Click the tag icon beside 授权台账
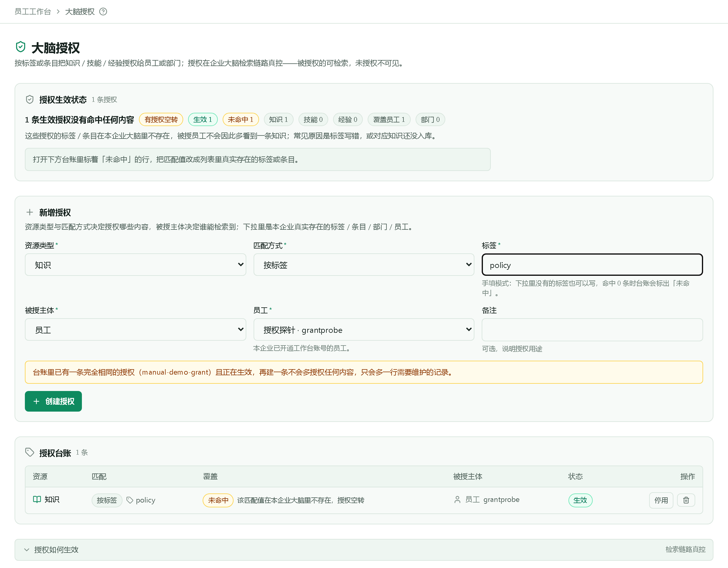The height and width of the screenshot is (568, 728). pyautogui.click(x=30, y=453)
